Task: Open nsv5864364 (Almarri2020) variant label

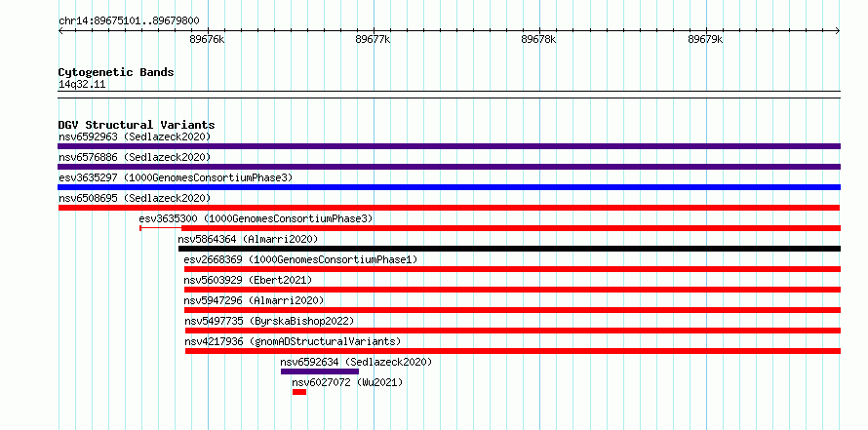Action: tap(248, 239)
